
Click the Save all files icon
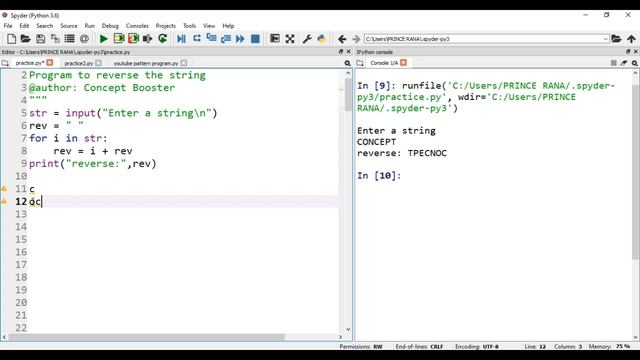click(55, 39)
